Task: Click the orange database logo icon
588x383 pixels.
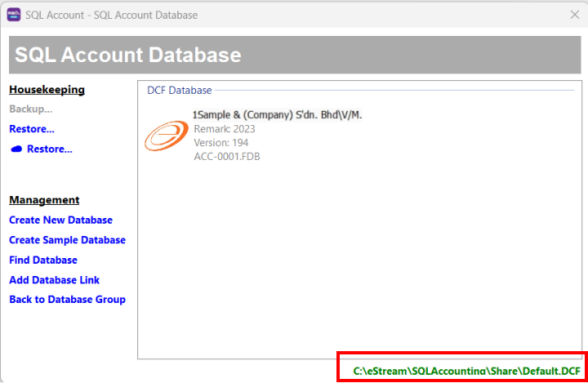Action: [x=166, y=136]
